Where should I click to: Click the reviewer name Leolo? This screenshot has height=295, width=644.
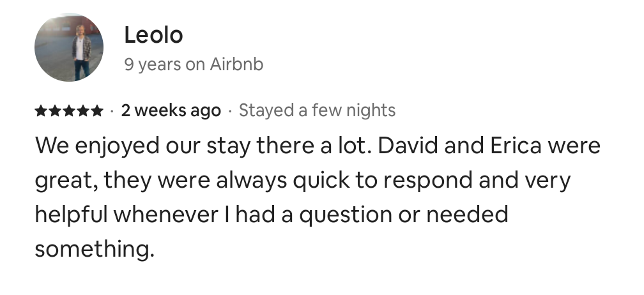[153, 35]
